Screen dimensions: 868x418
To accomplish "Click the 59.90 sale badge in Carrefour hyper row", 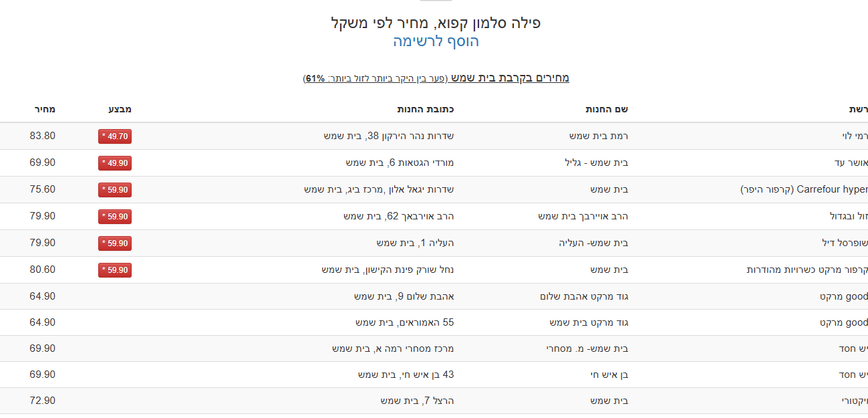I will tap(114, 190).
